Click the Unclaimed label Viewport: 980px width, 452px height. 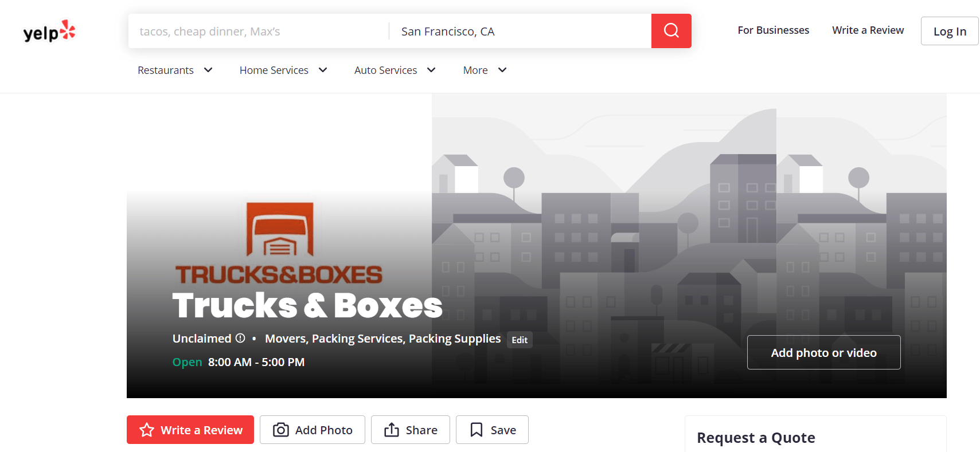click(x=202, y=339)
